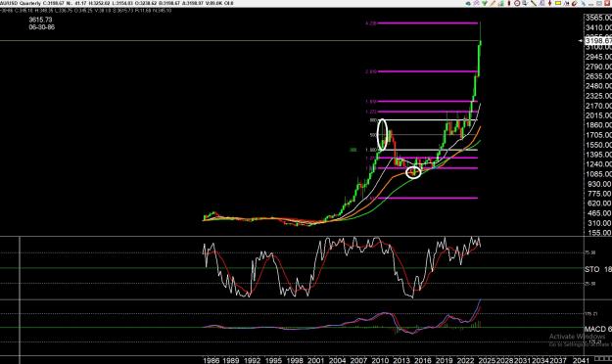The width and height of the screenshot is (612, 364).
Task: Click the teal cloud icon in the toolbar
Action: [x=468, y=3]
